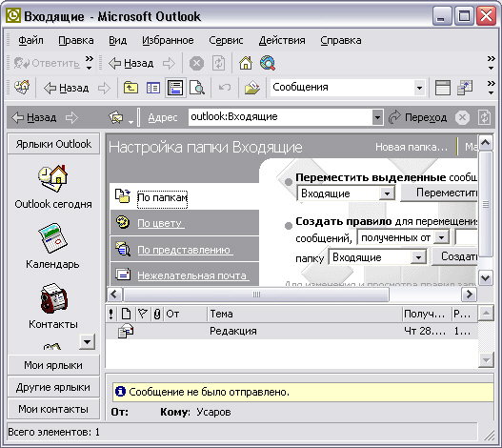Open Outlook сегодня shortcut
Viewport: 502px width, 448px height.
pyautogui.click(x=53, y=187)
